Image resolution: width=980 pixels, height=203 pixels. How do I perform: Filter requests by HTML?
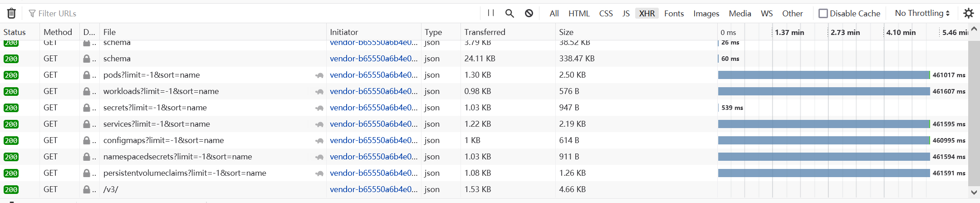[579, 14]
